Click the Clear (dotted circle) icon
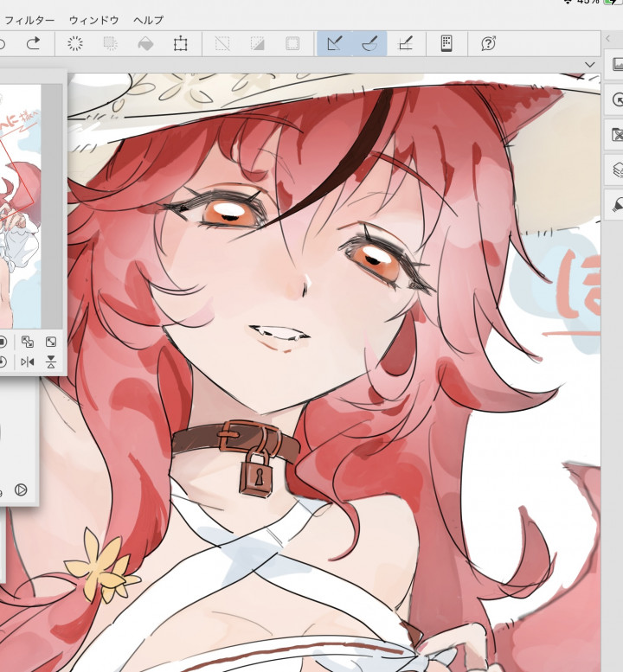 click(x=75, y=43)
